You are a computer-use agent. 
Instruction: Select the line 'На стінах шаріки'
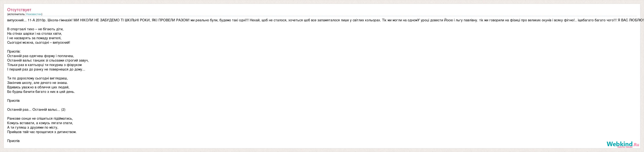[35, 34]
